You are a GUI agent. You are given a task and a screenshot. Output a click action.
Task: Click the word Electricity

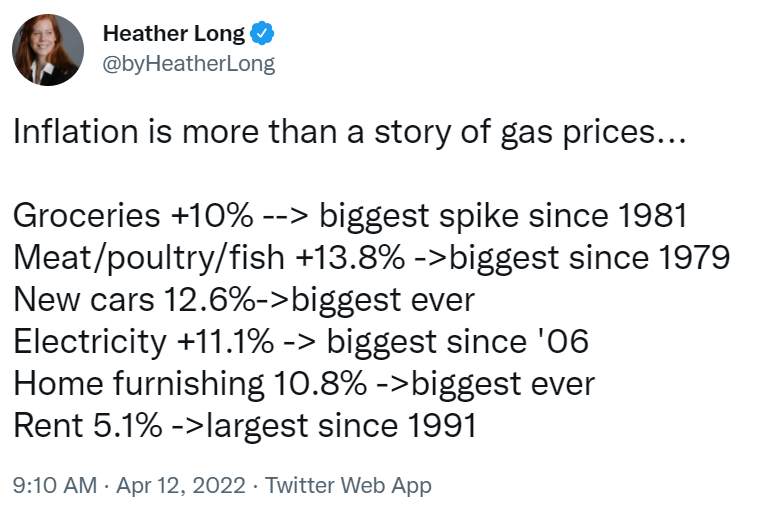(90, 342)
